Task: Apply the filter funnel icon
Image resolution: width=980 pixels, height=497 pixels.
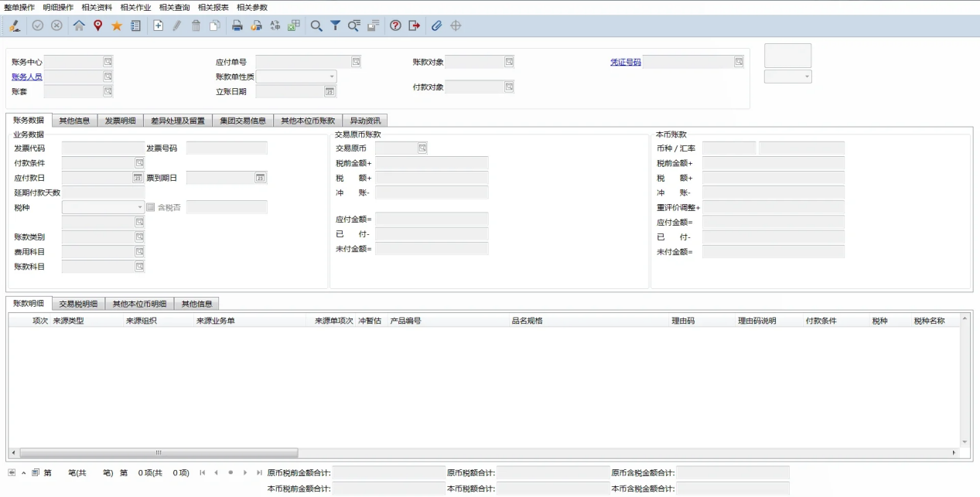Action: point(336,26)
